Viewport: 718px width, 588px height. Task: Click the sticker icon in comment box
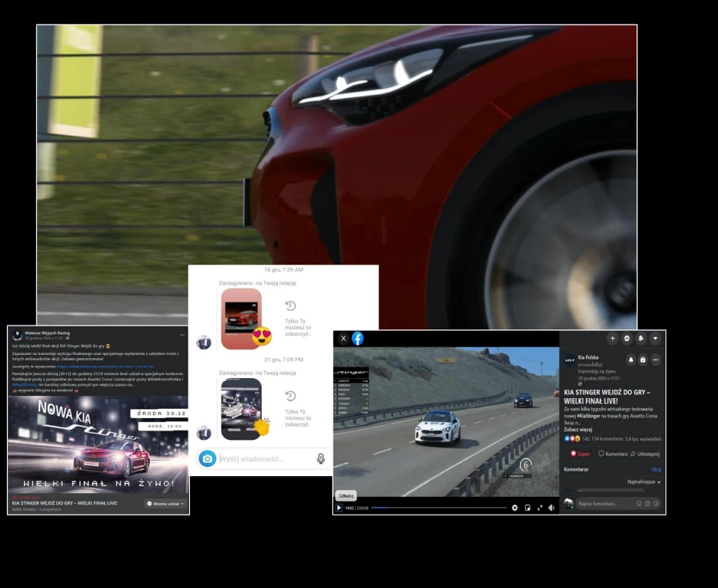coord(655,504)
